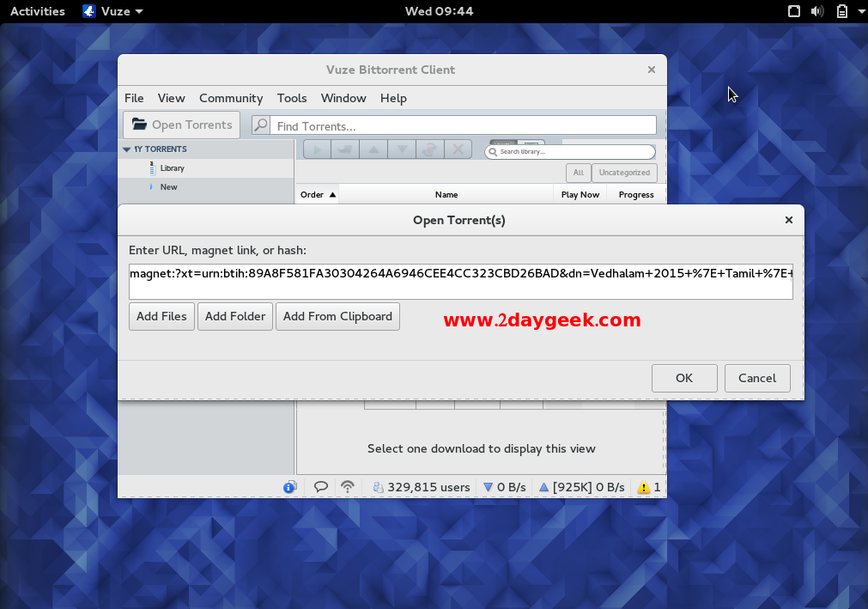Image resolution: width=868 pixels, height=609 pixels.
Task: Confirm with the OK button
Action: point(684,378)
